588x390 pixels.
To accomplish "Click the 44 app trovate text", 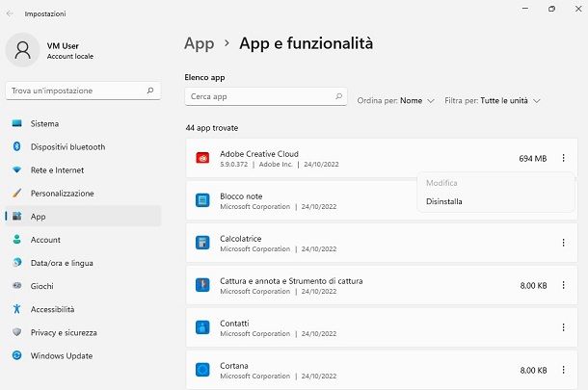I will pos(211,128).
